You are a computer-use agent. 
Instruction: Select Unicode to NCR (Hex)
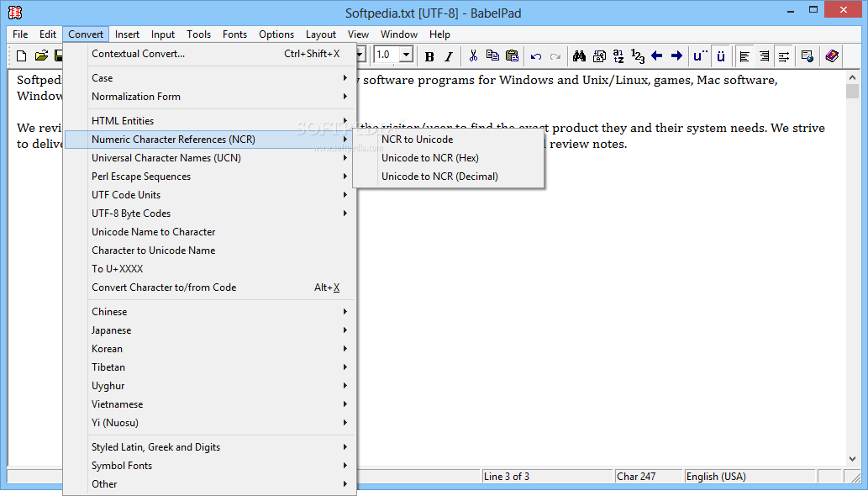tap(449, 158)
